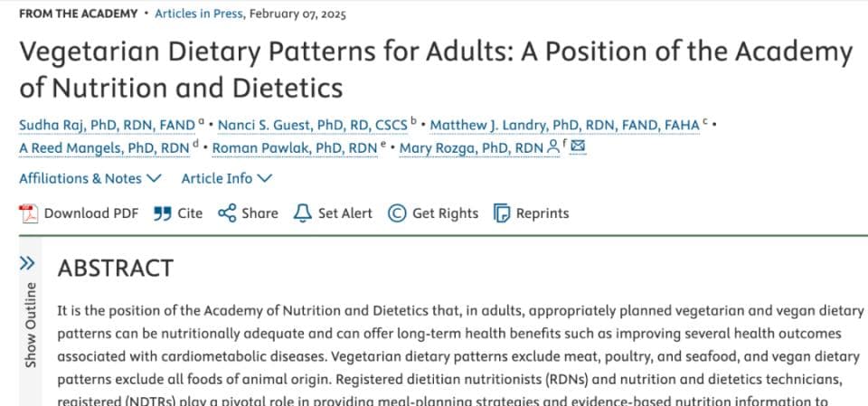Open A Reed Mangels author link

click(104, 148)
